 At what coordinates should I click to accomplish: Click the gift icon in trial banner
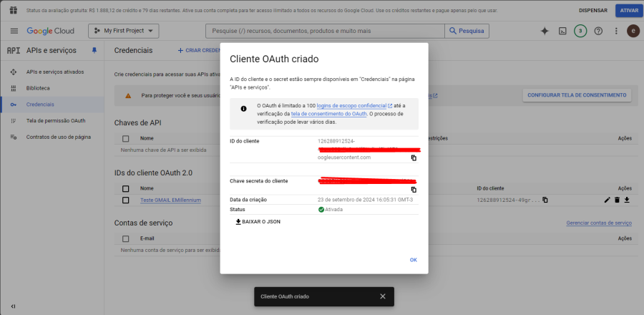click(x=14, y=10)
